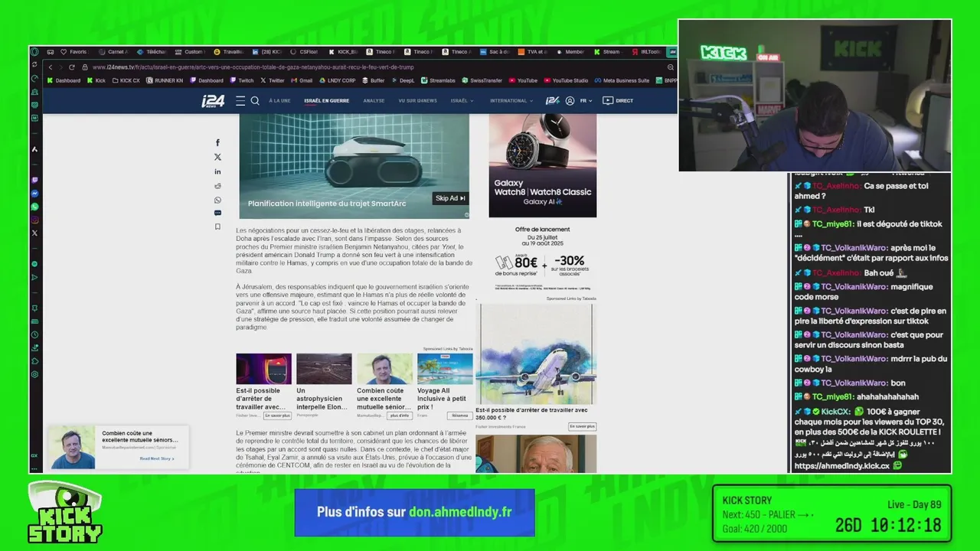Open Twitch in Opera GX sidebar
Viewport: 980px width, 551px height.
(34, 181)
